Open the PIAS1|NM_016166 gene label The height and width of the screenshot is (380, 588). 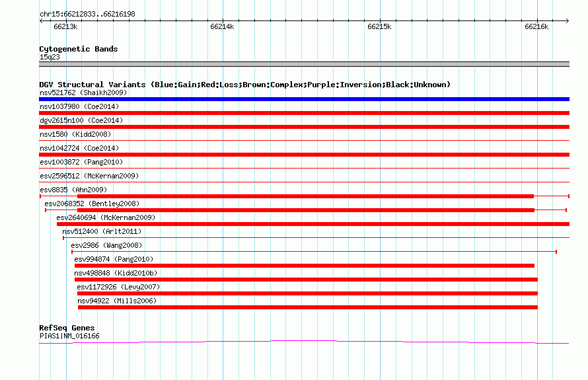coord(69,336)
